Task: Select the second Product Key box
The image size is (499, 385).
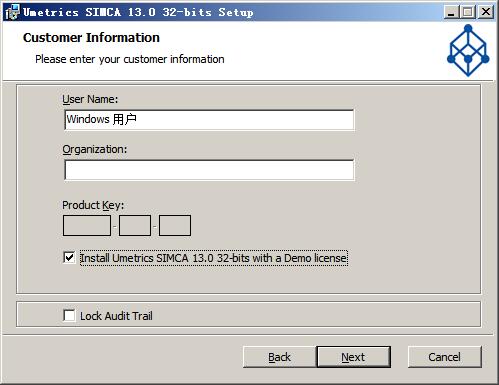Action: tap(135, 226)
